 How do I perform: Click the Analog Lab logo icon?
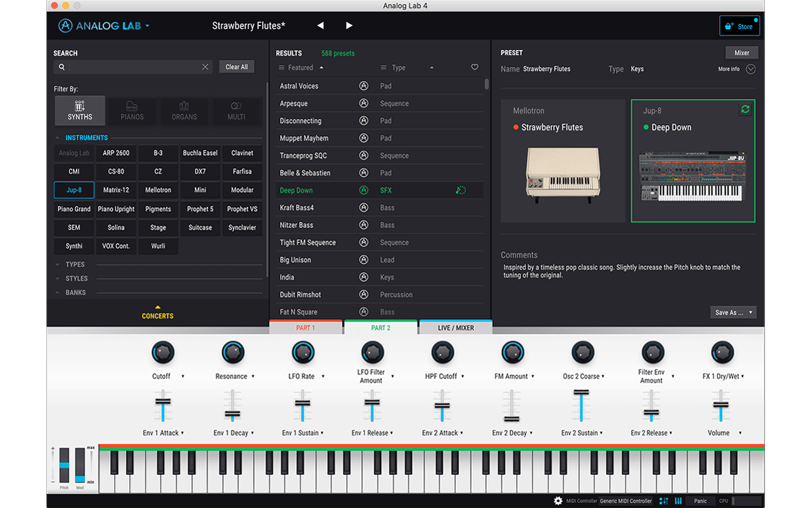coord(66,26)
